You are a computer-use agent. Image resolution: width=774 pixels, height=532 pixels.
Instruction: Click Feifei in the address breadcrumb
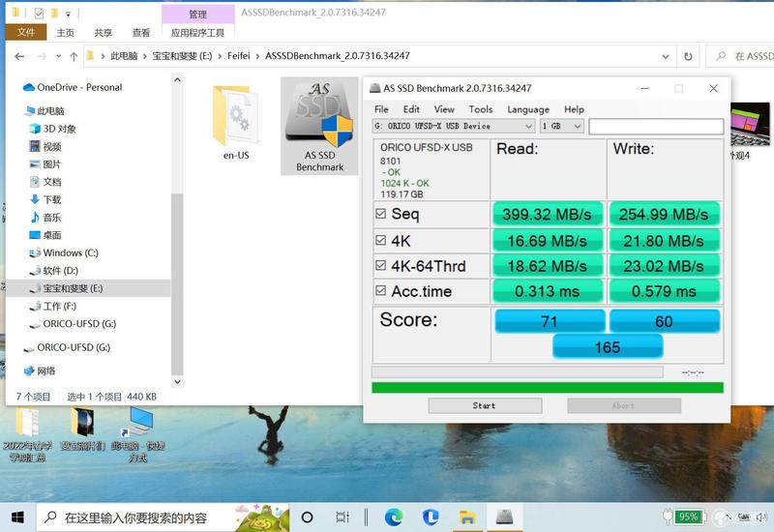[238, 56]
